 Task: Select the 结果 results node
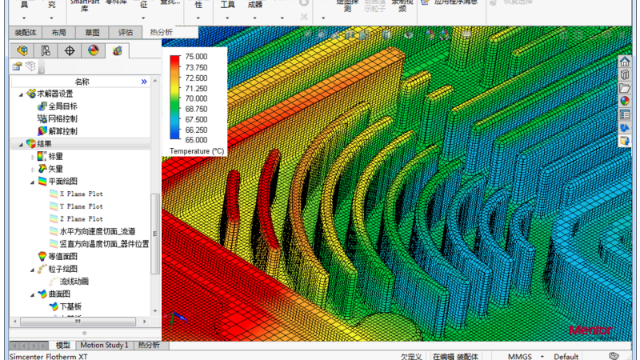point(44,144)
